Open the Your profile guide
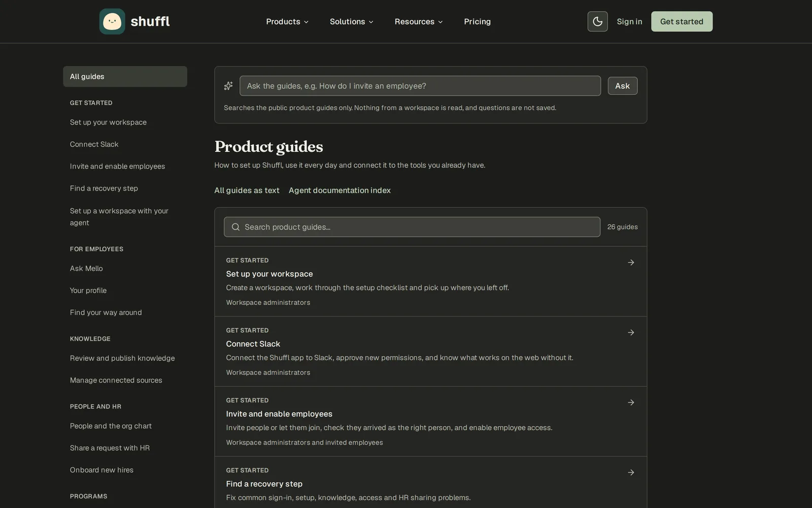The height and width of the screenshot is (508, 812). [x=88, y=291]
